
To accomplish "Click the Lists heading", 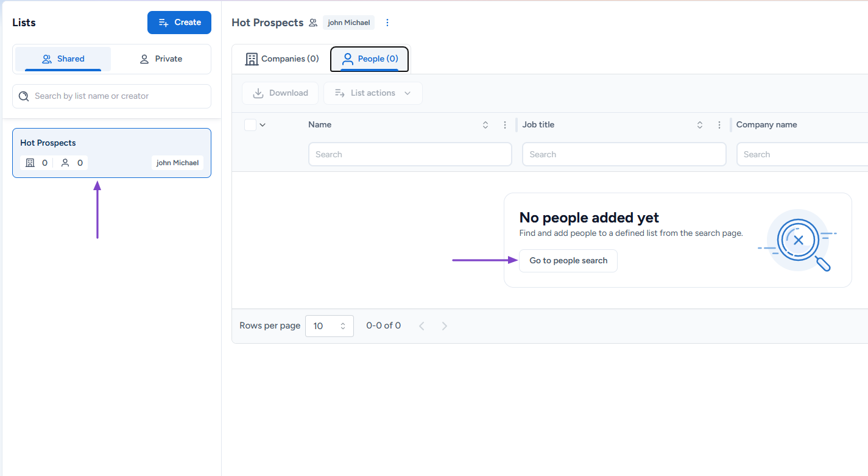I will coord(24,23).
